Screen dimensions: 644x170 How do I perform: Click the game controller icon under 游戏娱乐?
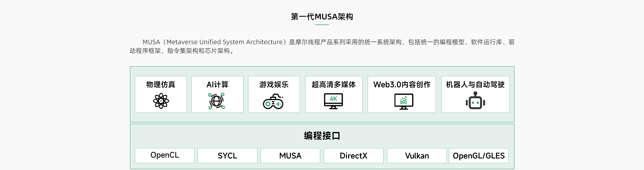pyautogui.click(x=273, y=102)
